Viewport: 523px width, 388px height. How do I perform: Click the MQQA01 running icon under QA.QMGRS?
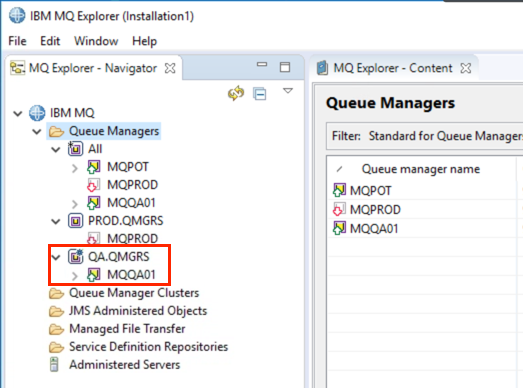pos(94,275)
